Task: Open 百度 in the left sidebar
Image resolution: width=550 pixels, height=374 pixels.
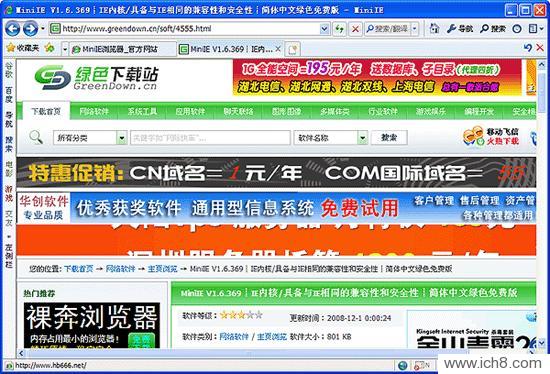Action: tap(9, 94)
